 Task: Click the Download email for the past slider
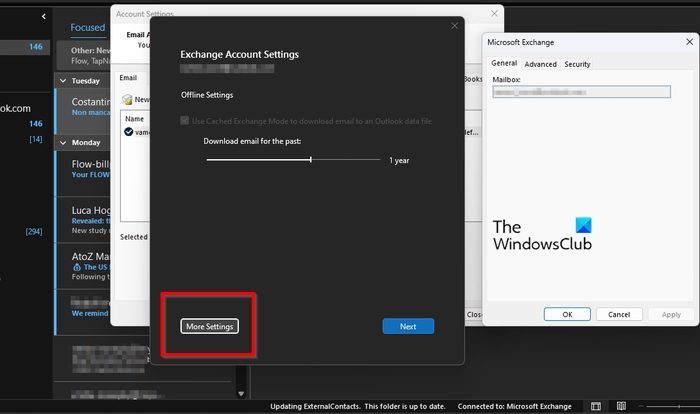click(x=293, y=159)
